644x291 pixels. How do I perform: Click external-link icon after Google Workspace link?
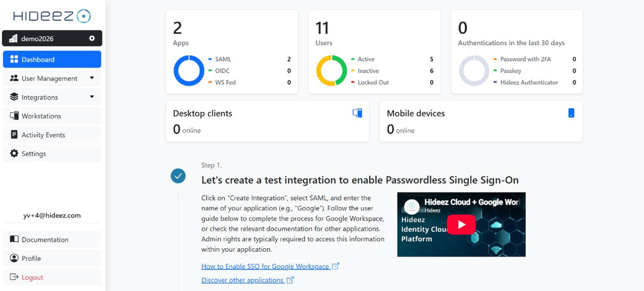click(335, 266)
